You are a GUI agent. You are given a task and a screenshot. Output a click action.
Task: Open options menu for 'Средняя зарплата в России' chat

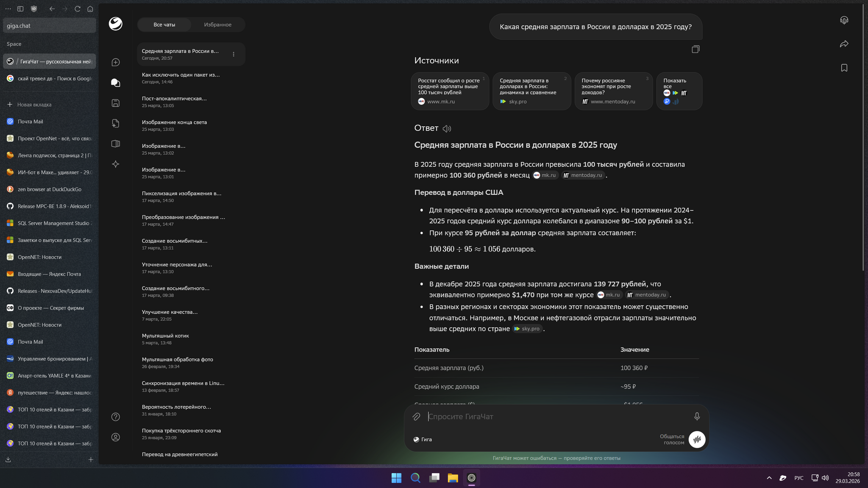pos(234,54)
